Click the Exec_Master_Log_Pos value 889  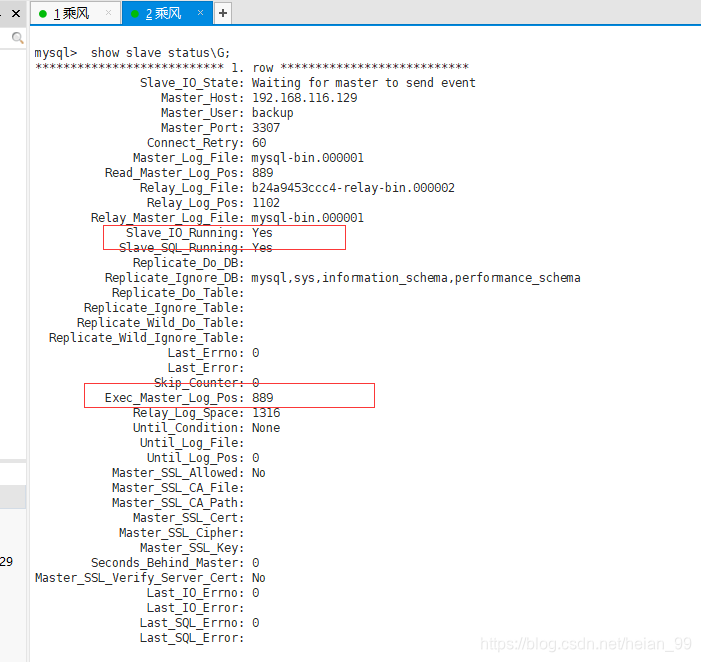point(262,398)
